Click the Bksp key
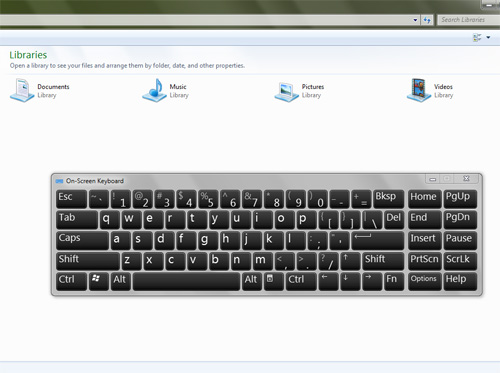Screen dimensions: 500x373 [x=389, y=199]
